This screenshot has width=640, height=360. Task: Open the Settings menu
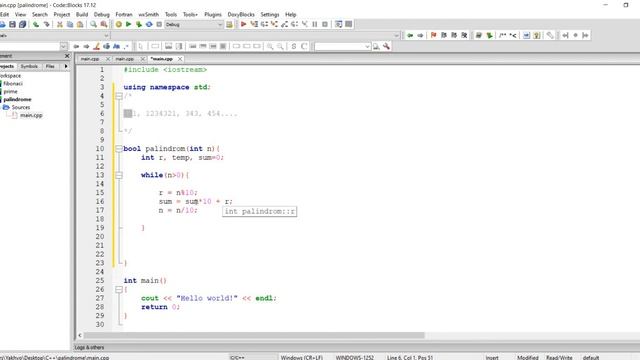pyautogui.click(x=270, y=14)
